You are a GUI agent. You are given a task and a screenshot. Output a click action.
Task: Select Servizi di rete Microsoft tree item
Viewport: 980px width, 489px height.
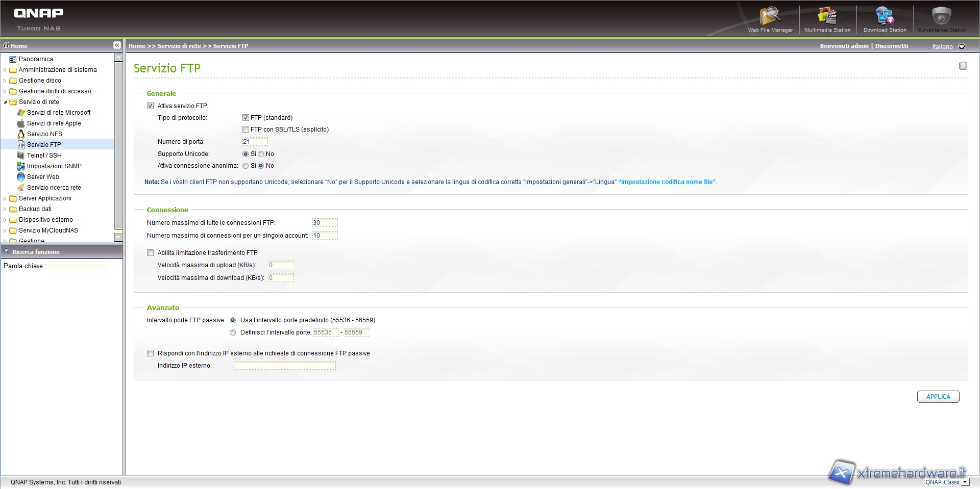pyautogui.click(x=59, y=113)
